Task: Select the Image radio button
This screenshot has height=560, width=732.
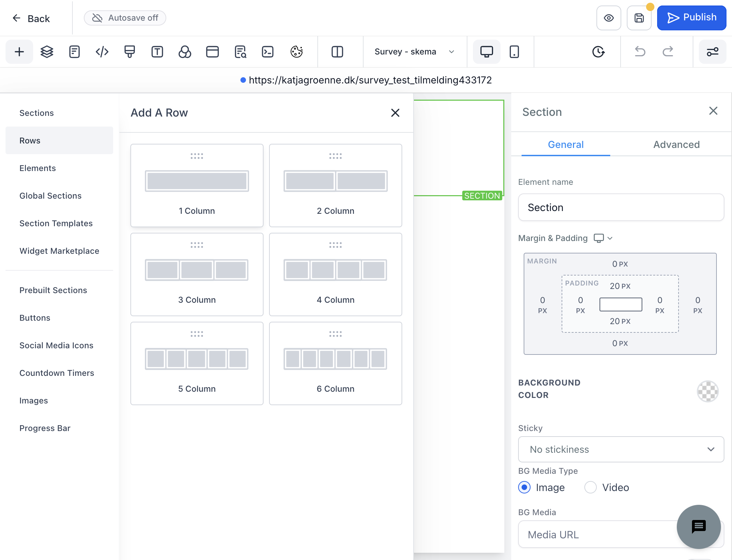Action: (x=524, y=487)
